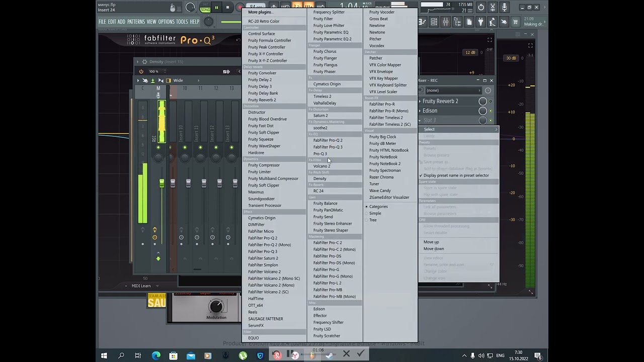This screenshot has height=362, width=644.
Task: Click scissors icon in top toolbar
Action: tap(493, 7)
